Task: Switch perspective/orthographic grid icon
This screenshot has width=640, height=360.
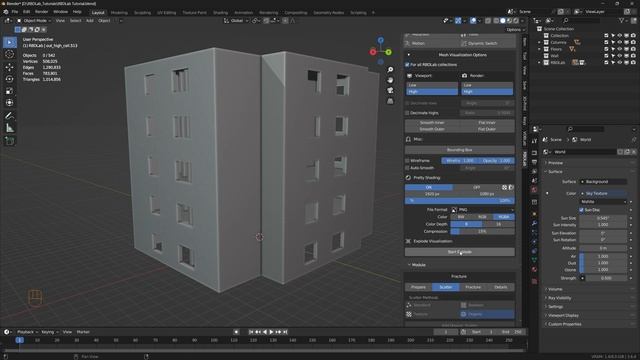Action: 390,101
